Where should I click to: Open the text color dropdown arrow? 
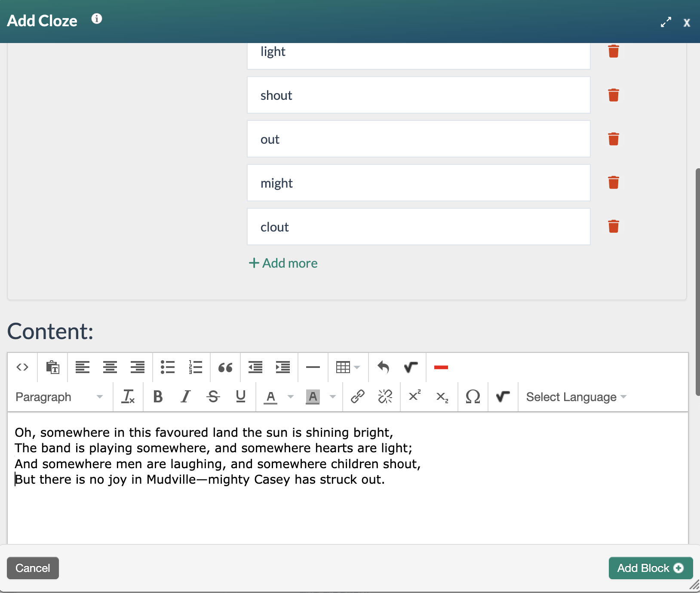click(x=291, y=396)
